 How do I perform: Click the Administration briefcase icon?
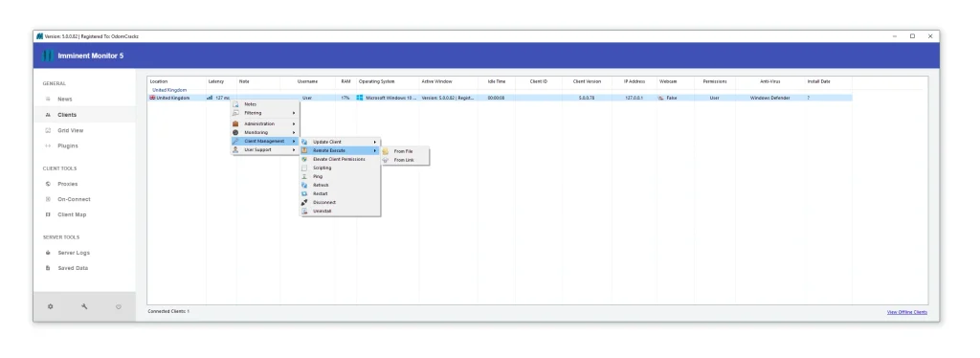tap(235, 123)
